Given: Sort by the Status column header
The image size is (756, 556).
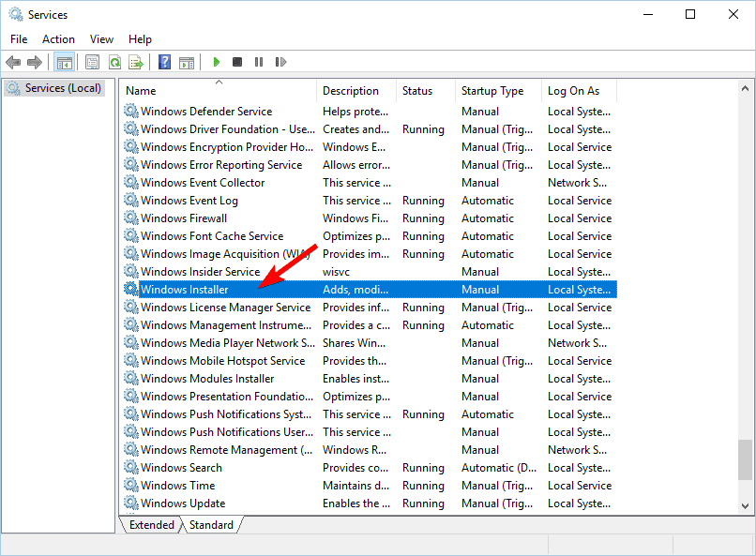Looking at the screenshot, I should tap(426, 91).
